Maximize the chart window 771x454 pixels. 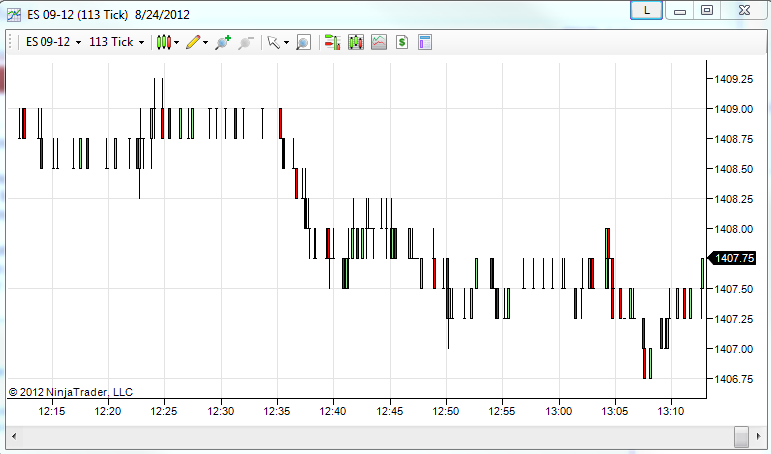pyautogui.click(x=707, y=10)
